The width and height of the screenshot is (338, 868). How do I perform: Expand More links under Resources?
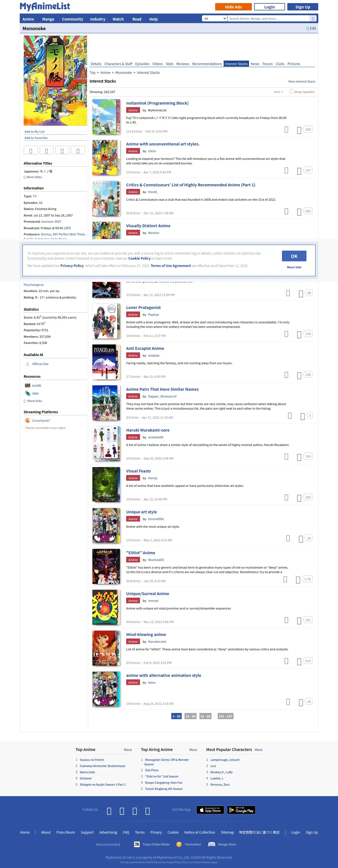click(x=33, y=401)
